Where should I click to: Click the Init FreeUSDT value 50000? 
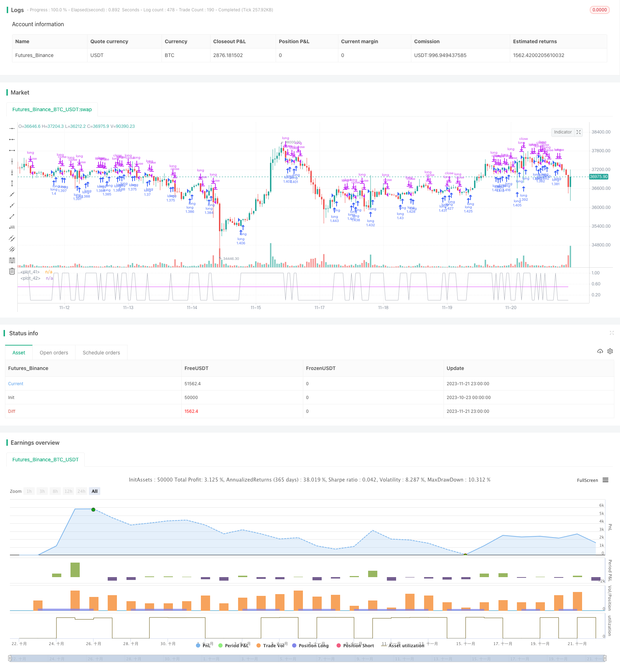point(191,397)
